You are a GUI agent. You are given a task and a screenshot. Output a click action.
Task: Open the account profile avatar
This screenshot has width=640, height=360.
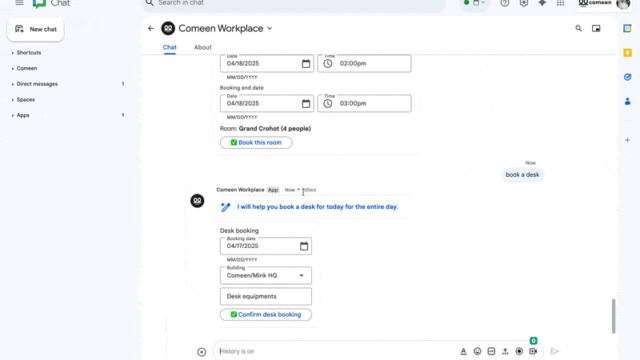pos(623,4)
